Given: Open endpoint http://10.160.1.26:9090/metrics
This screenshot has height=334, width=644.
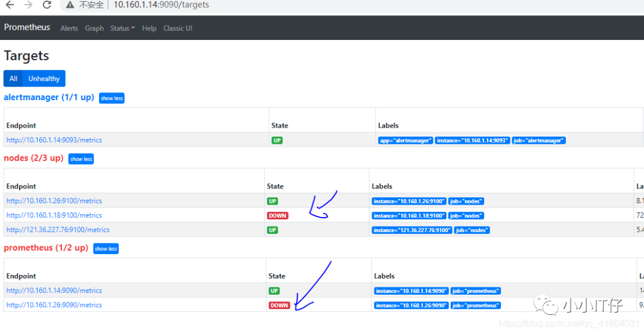Looking at the screenshot, I should [x=54, y=305].
